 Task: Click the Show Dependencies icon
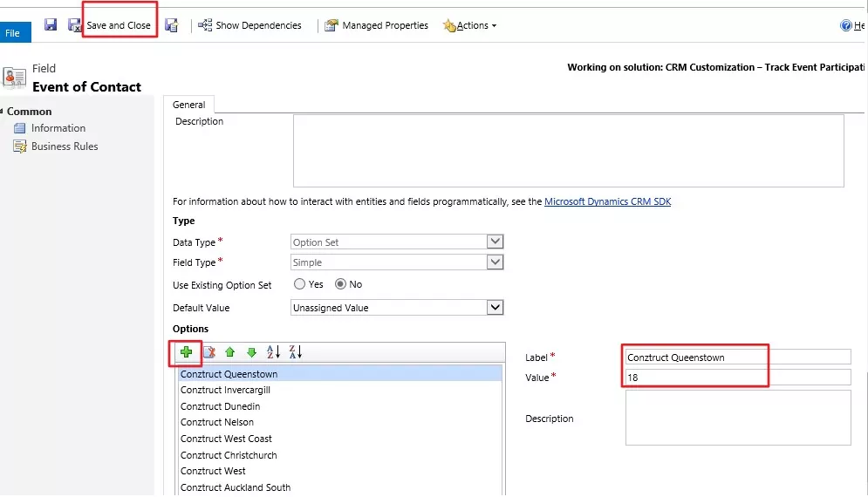click(x=205, y=25)
